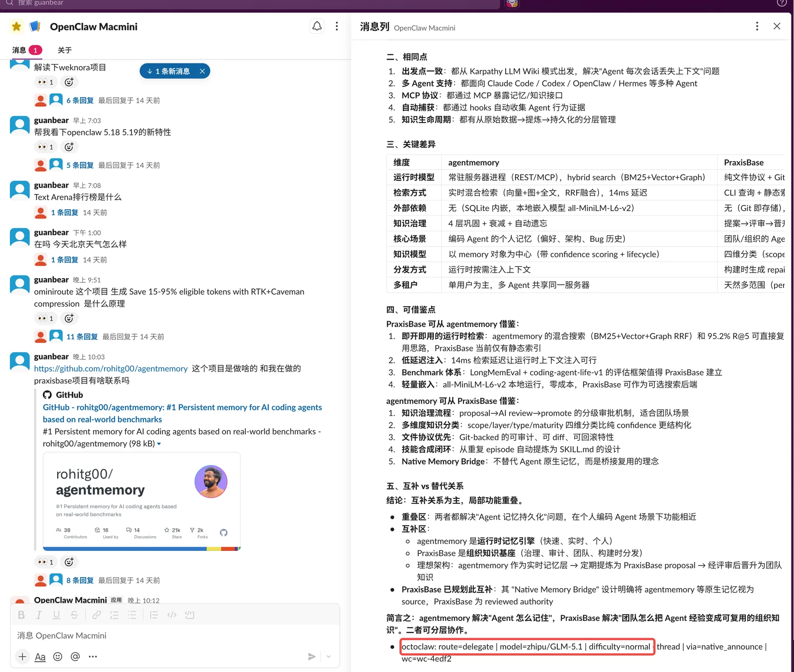Switch to the Messages tab

pyautogui.click(x=27, y=50)
